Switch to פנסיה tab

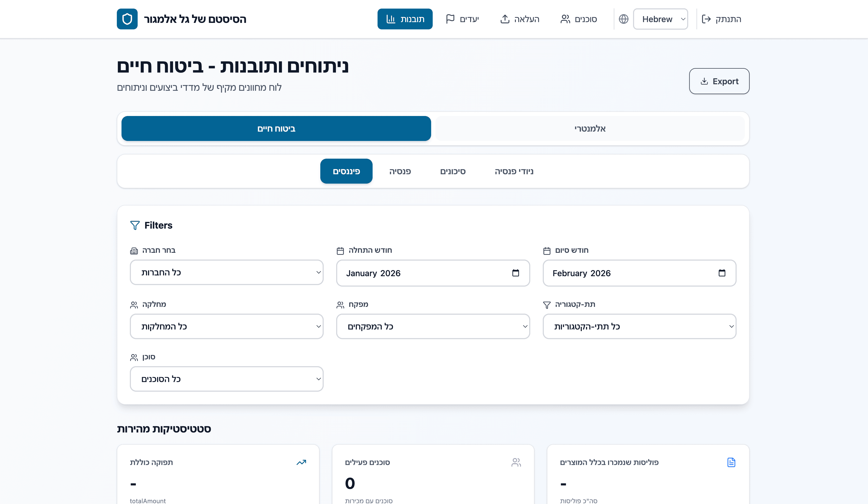(x=400, y=171)
